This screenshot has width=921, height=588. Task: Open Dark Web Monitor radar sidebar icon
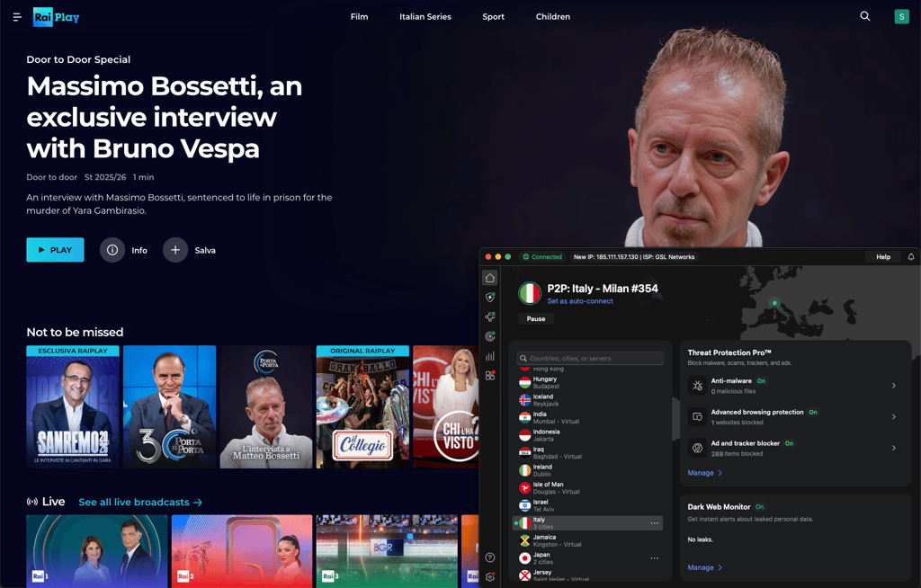pos(490,336)
